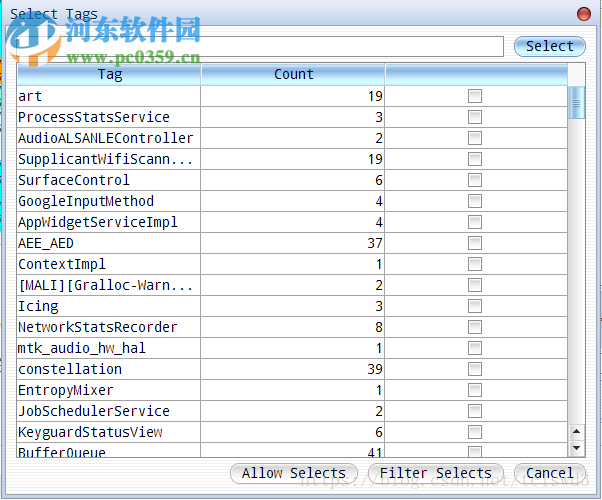Screen dimensions: 602x500
Task: Check the box for KeyguardStatusView
Action: [475, 432]
